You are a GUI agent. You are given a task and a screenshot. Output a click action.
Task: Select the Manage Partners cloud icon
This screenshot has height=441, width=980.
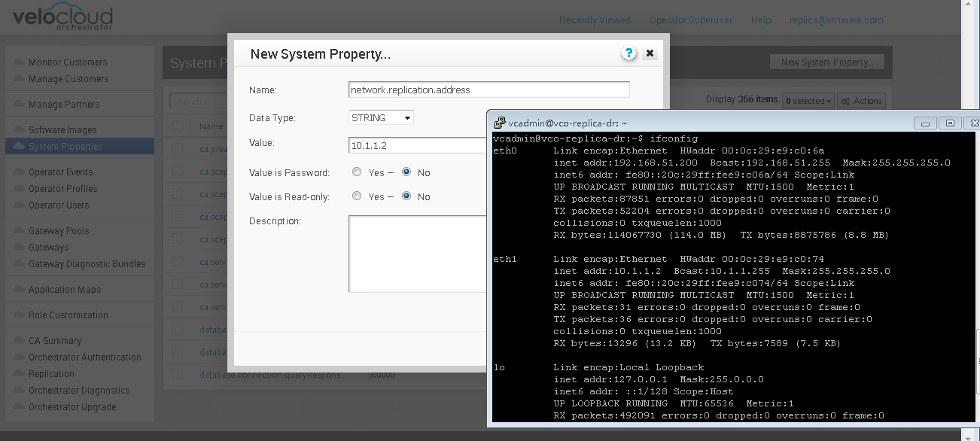pos(17,104)
